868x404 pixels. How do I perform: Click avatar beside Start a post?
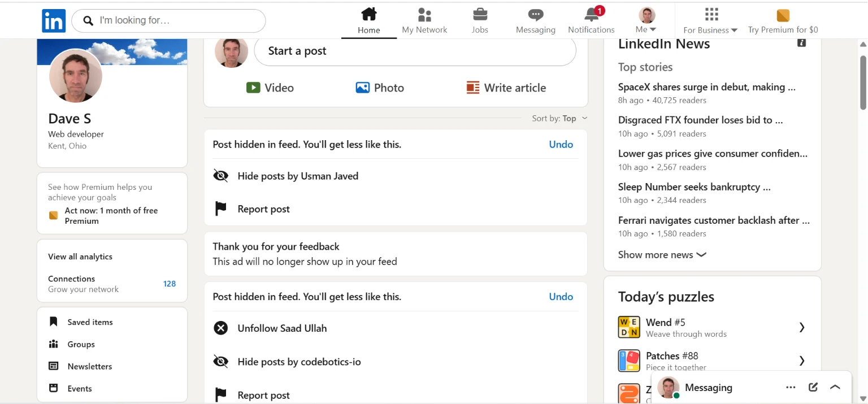coord(231,51)
